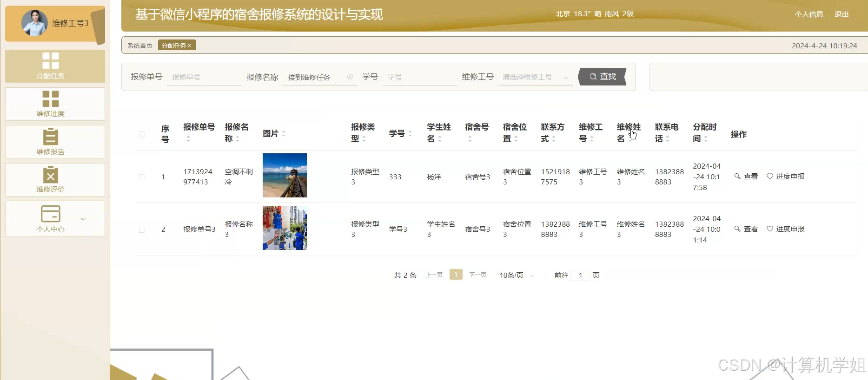Open the 分配任务 sidebar menu

coord(55,66)
